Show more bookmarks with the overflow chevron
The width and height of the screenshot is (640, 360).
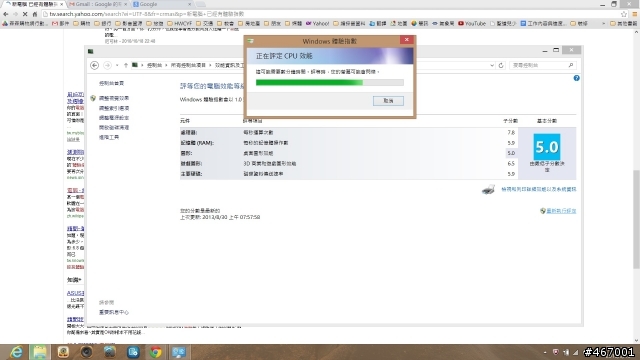(604, 24)
